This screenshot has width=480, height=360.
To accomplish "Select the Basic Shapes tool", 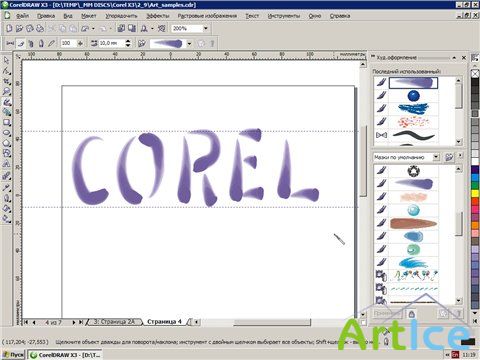I will tap(7, 154).
